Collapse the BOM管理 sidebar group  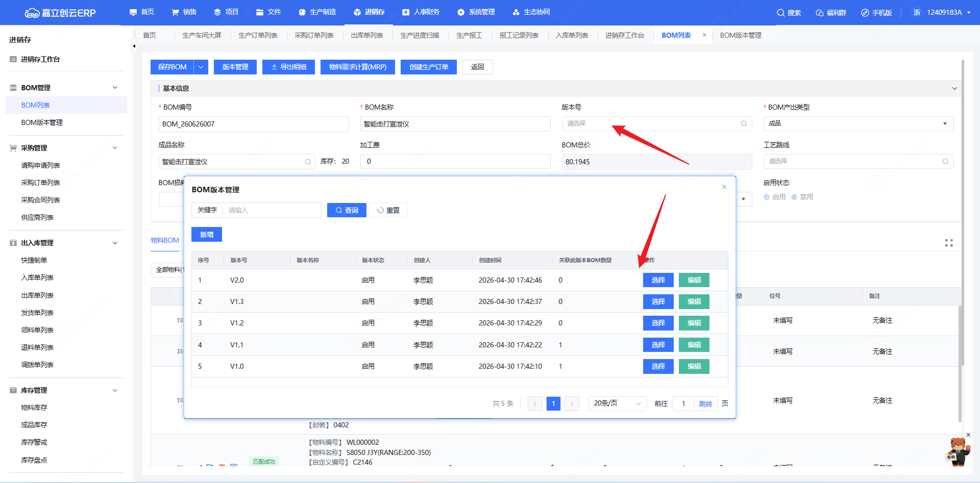(x=115, y=88)
